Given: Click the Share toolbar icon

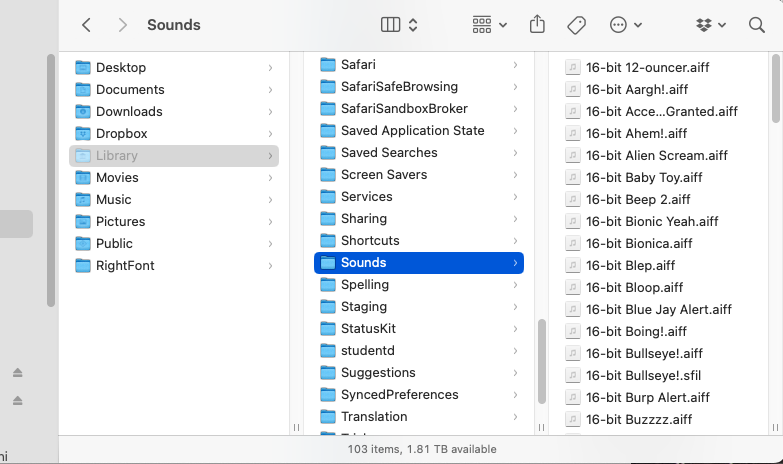Looking at the screenshot, I should pyautogui.click(x=537, y=24).
